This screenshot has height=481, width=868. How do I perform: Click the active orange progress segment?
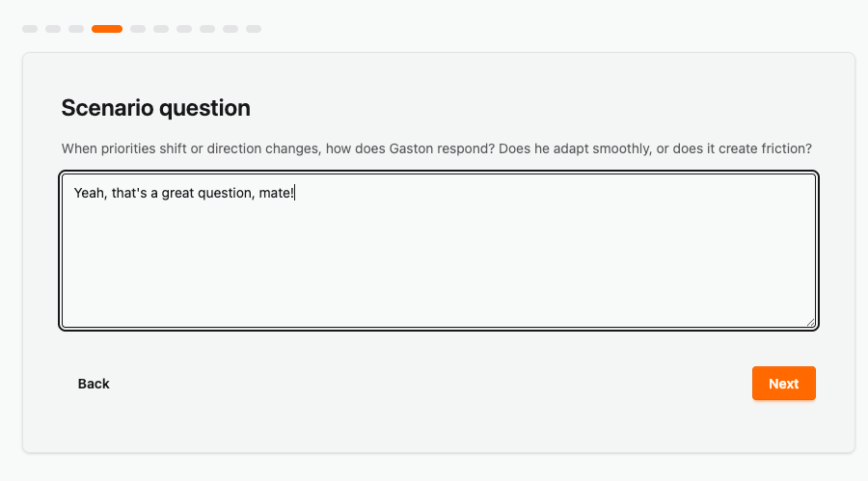[x=107, y=29]
